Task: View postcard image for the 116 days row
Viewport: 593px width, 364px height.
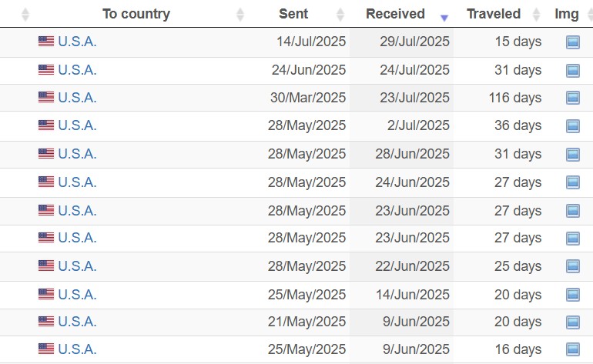Action: click(572, 98)
